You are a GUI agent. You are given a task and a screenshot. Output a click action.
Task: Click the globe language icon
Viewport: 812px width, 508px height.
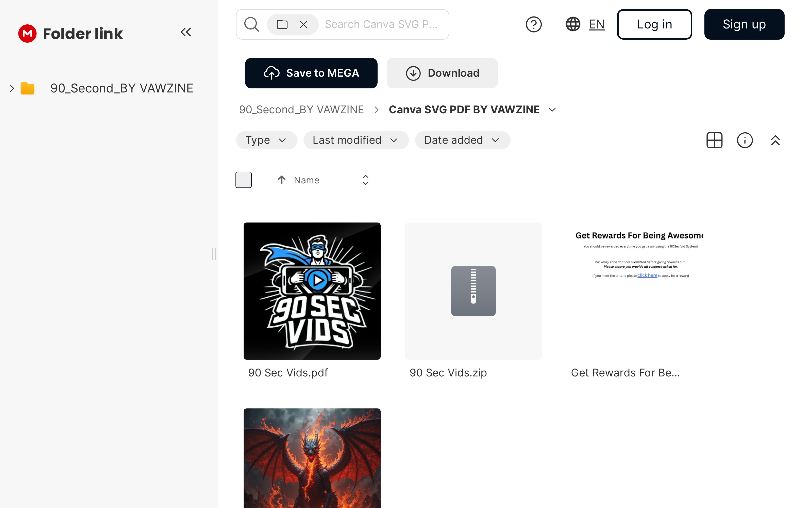tap(573, 24)
